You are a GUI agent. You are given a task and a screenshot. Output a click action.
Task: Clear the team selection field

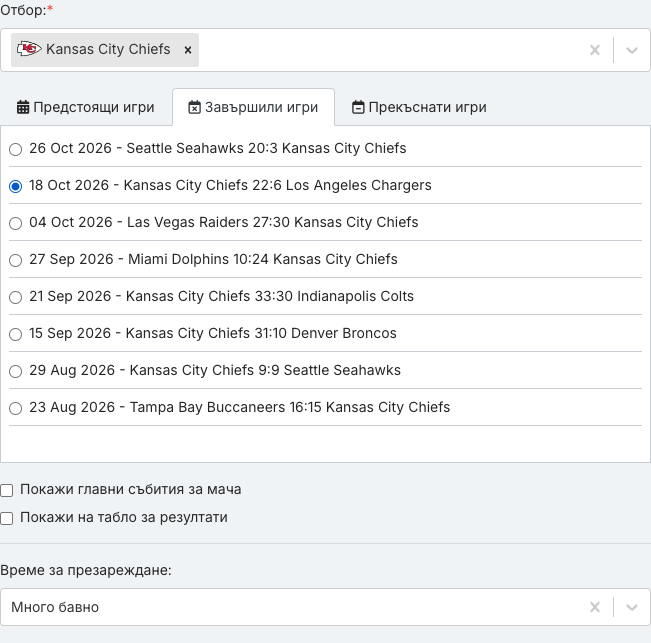coord(595,50)
